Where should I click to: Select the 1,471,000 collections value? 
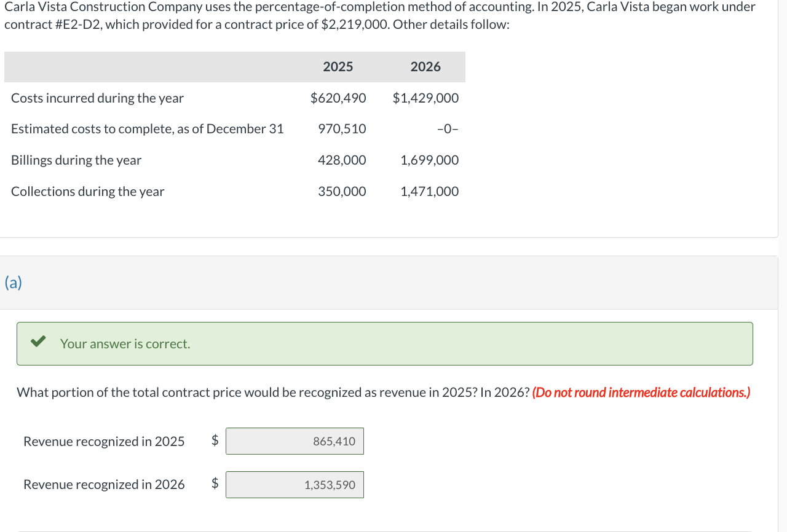429,192
